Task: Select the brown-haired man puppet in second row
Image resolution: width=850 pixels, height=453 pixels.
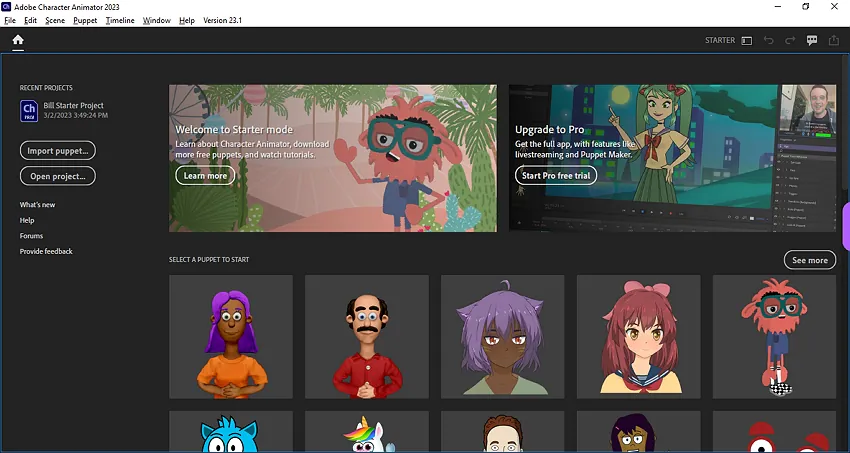Action: [503, 431]
